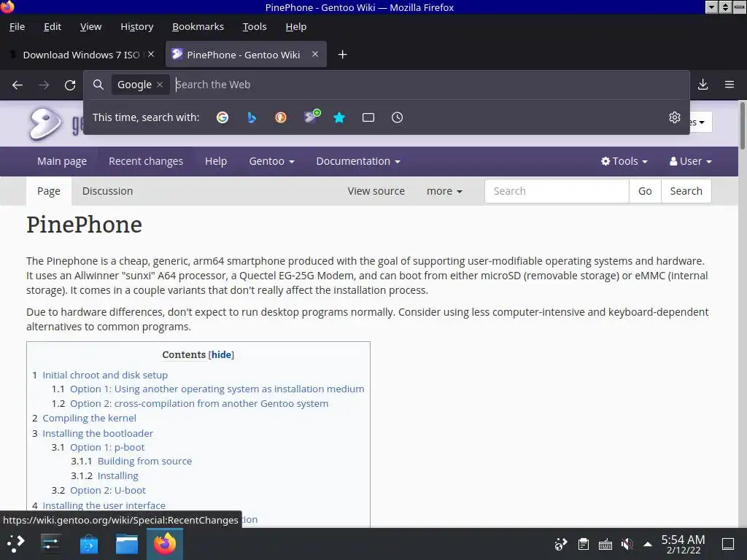The width and height of the screenshot is (747, 560).
Task: Search history via clock icon
Action: (x=398, y=117)
